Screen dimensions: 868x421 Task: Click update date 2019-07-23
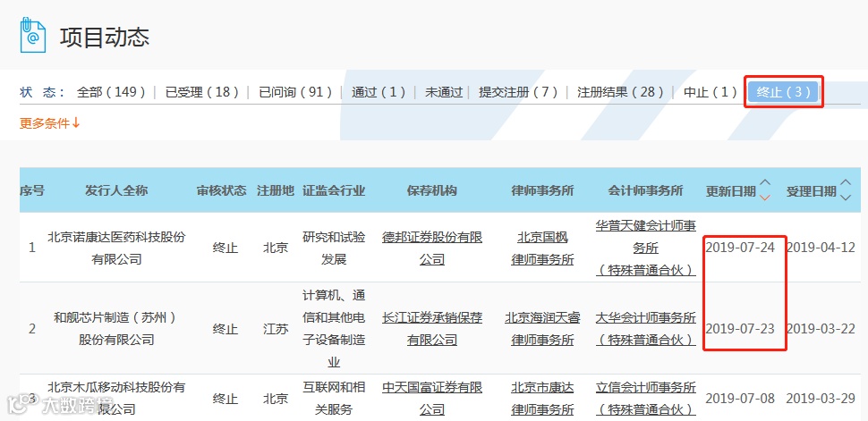(x=740, y=329)
